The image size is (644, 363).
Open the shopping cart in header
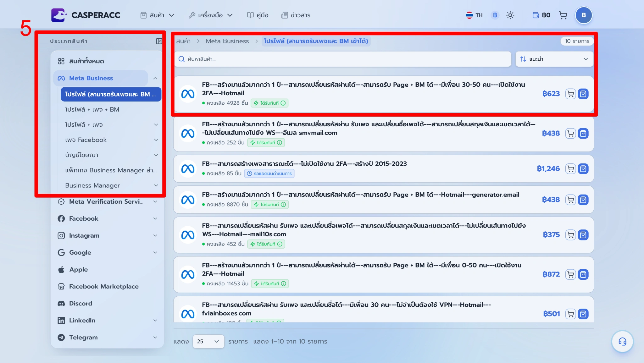tap(563, 15)
